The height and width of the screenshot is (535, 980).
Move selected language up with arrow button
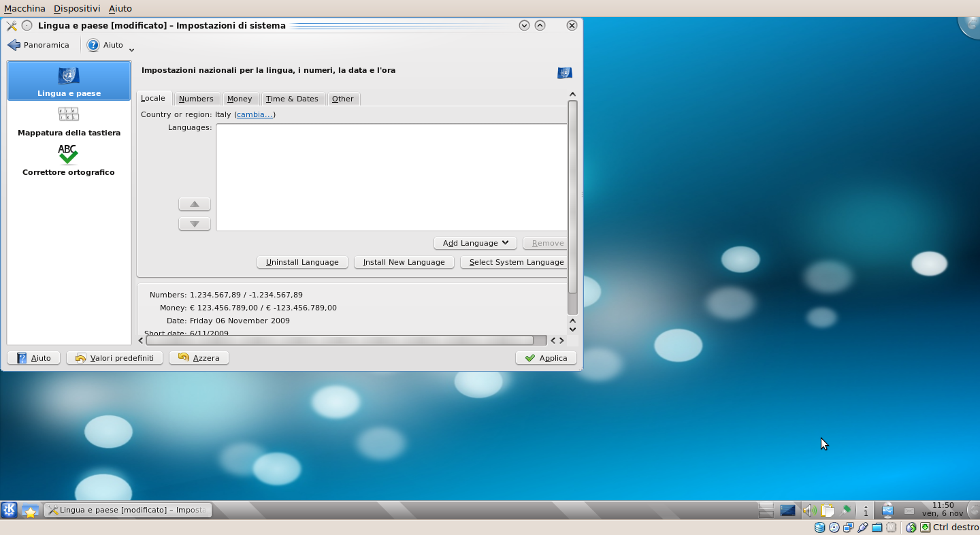pos(195,204)
